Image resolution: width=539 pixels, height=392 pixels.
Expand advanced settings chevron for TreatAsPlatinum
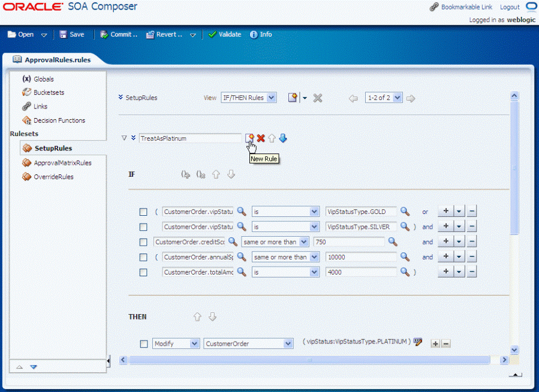(133, 138)
